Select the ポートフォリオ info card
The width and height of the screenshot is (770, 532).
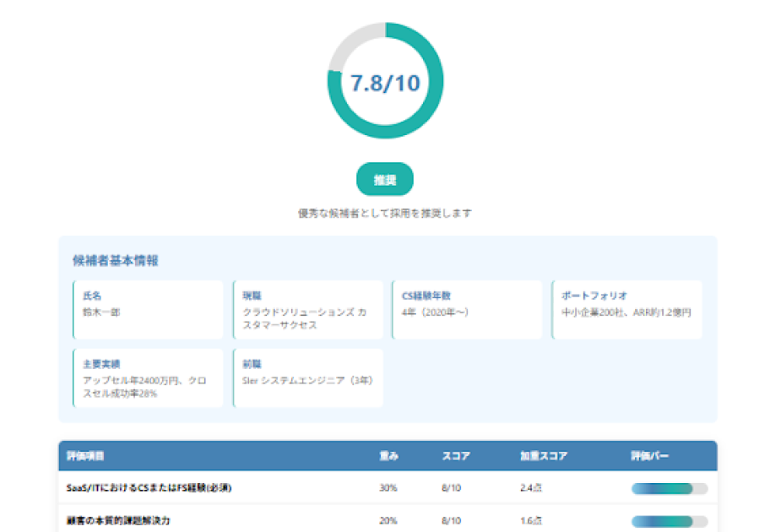[626, 310]
